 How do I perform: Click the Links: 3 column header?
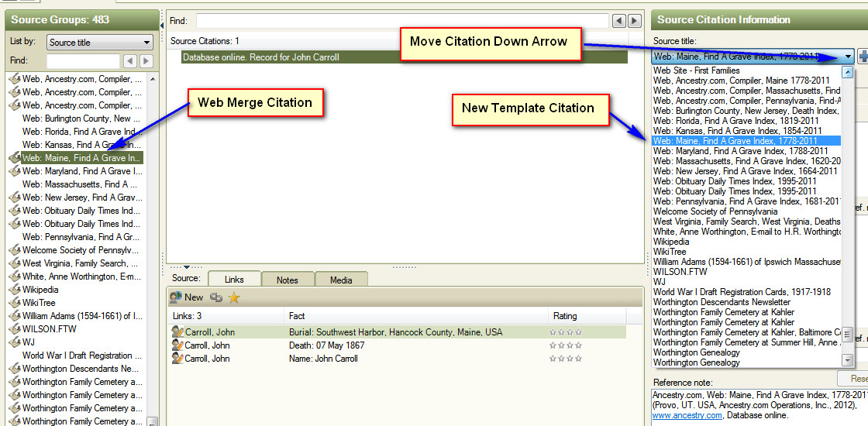point(226,317)
